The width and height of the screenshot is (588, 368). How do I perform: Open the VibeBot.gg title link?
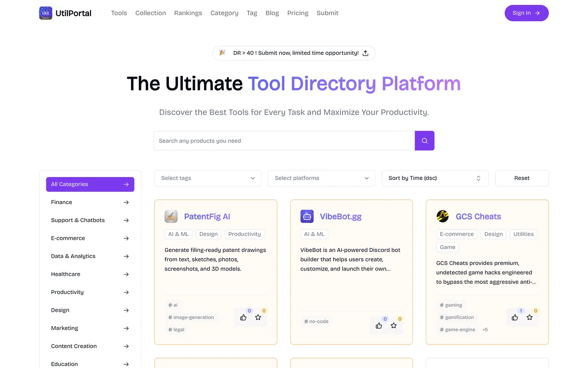[340, 217]
